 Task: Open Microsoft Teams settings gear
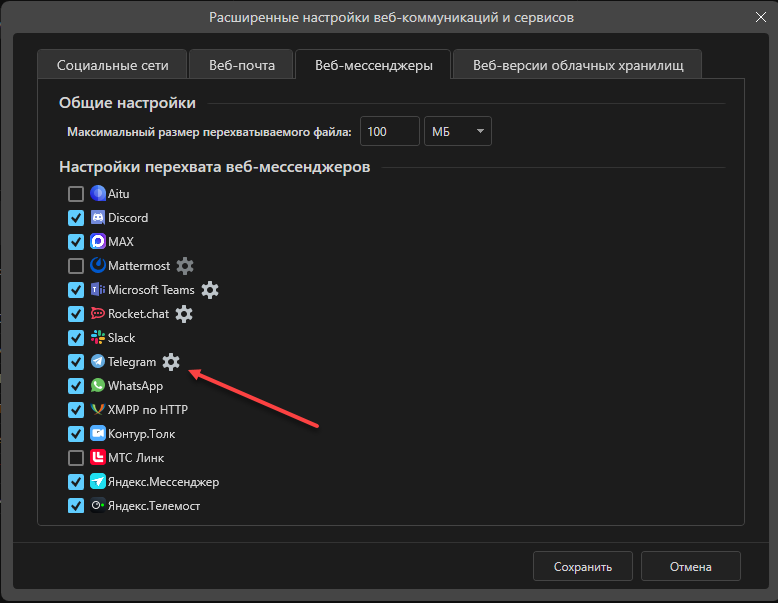pyautogui.click(x=210, y=290)
